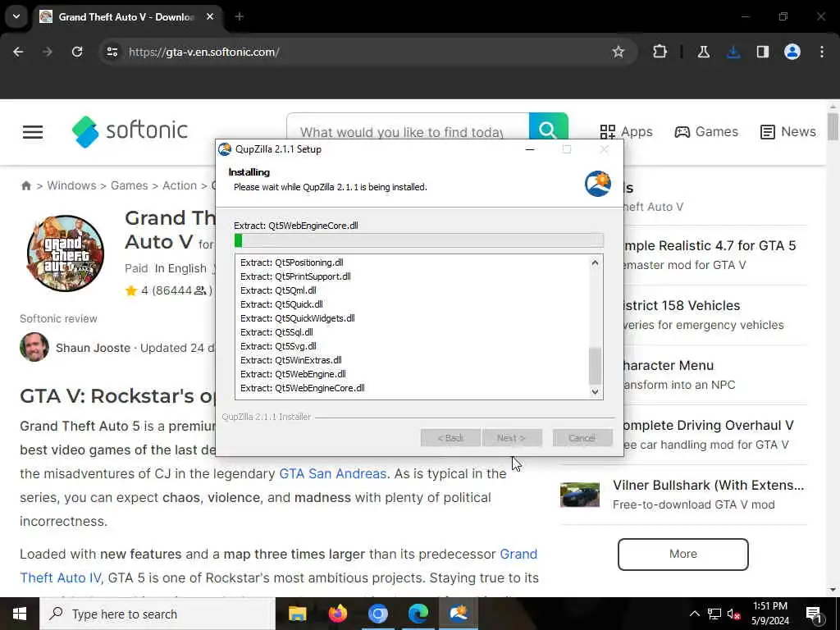Viewport: 840px width, 630px height.
Task: Click the GTA V round game thumbnail
Action: pos(66,253)
